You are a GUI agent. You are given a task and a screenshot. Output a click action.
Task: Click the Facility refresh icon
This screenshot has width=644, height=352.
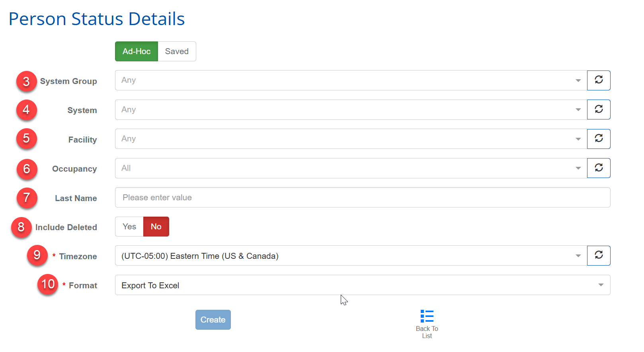coord(599,139)
